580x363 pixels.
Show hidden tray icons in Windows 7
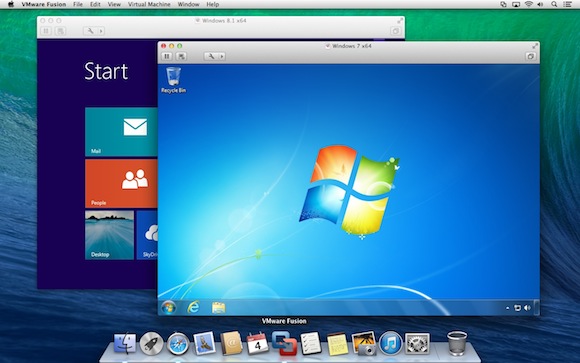(508, 308)
